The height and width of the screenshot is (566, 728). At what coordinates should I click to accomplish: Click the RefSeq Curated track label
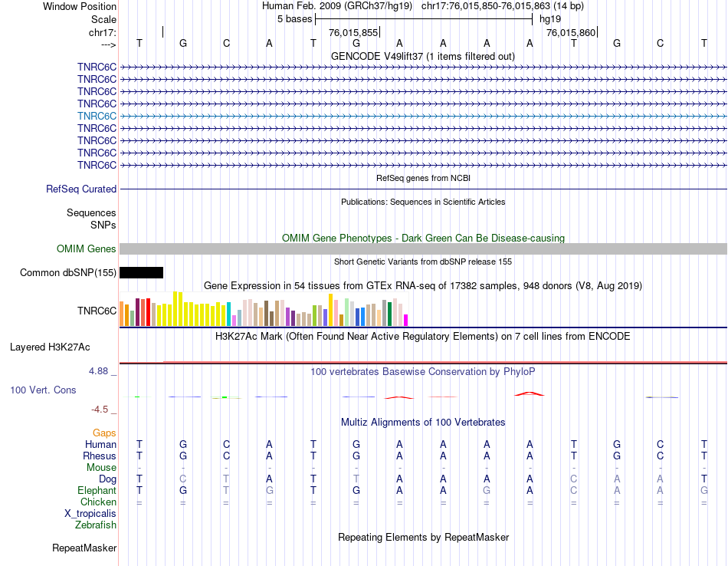click(x=80, y=189)
